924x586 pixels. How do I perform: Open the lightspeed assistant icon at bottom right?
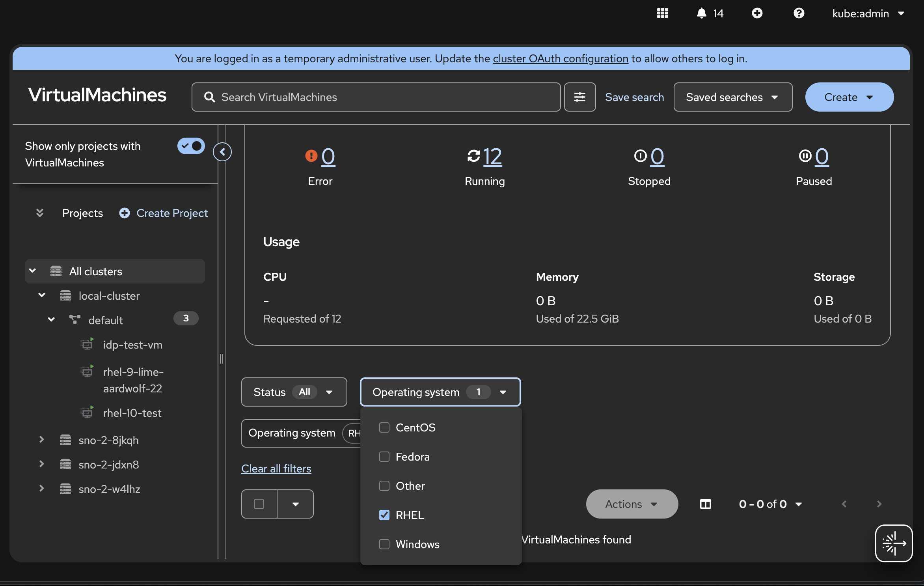(894, 543)
